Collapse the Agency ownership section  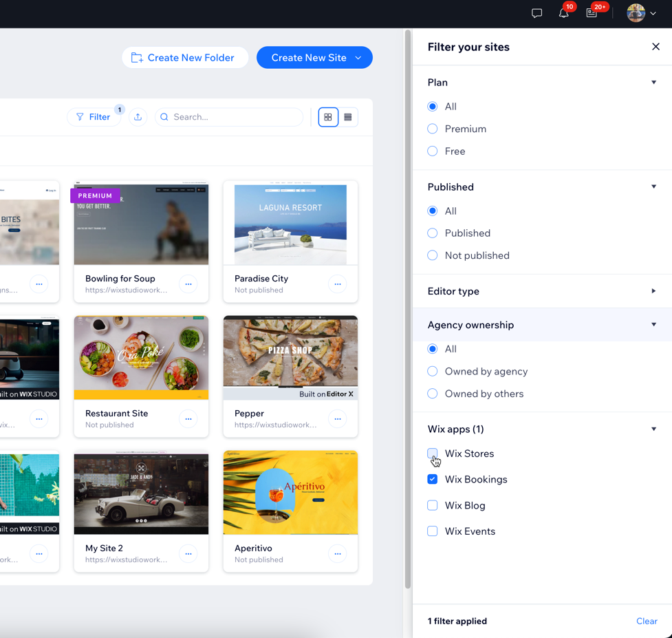click(x=653, y=325)
